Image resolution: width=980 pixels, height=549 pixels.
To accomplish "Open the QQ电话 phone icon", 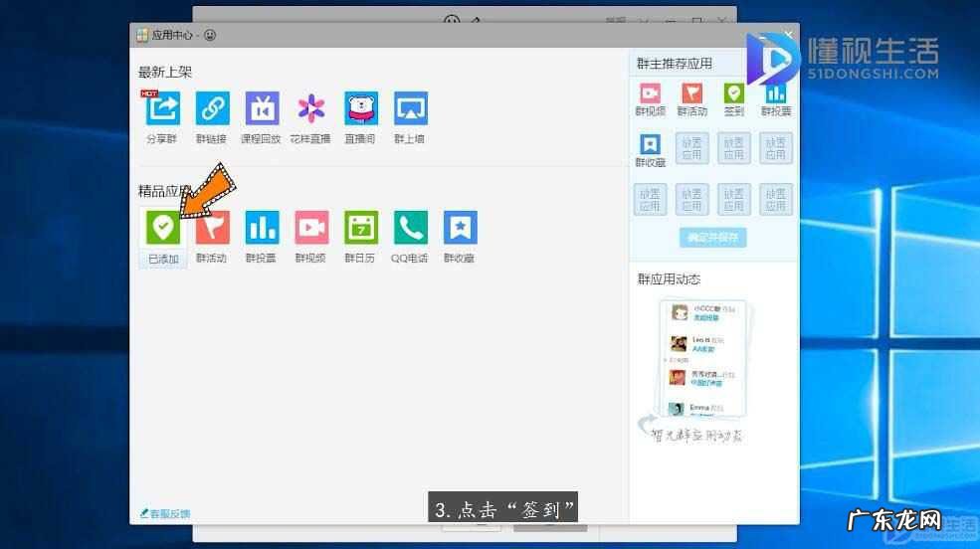I will click(411, 228).
